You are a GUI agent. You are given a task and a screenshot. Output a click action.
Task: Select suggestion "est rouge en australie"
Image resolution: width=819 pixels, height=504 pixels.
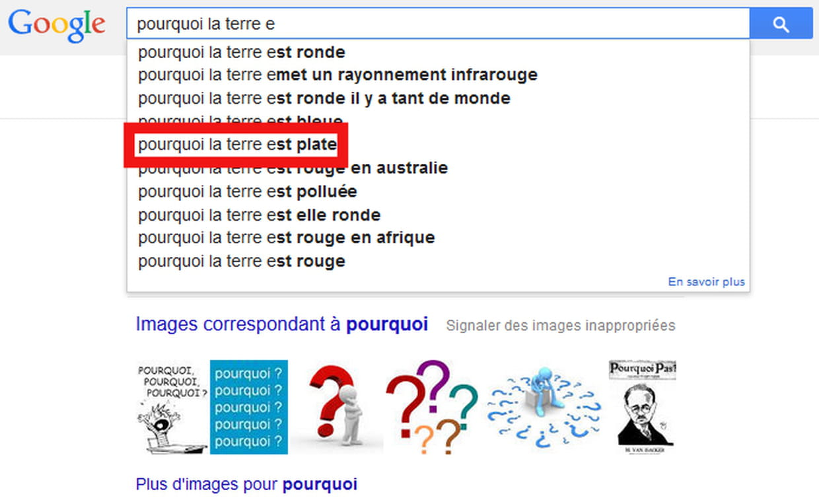438,168
